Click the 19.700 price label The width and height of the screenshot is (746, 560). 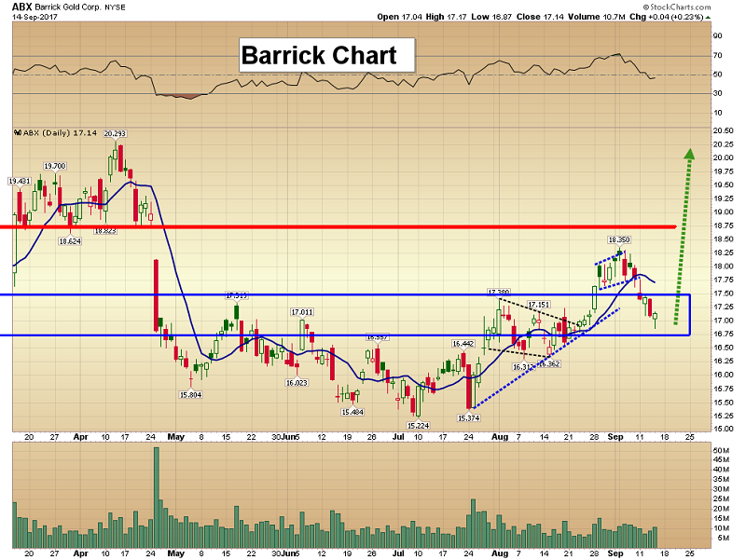pyautogui.click(x=55, y=166)
